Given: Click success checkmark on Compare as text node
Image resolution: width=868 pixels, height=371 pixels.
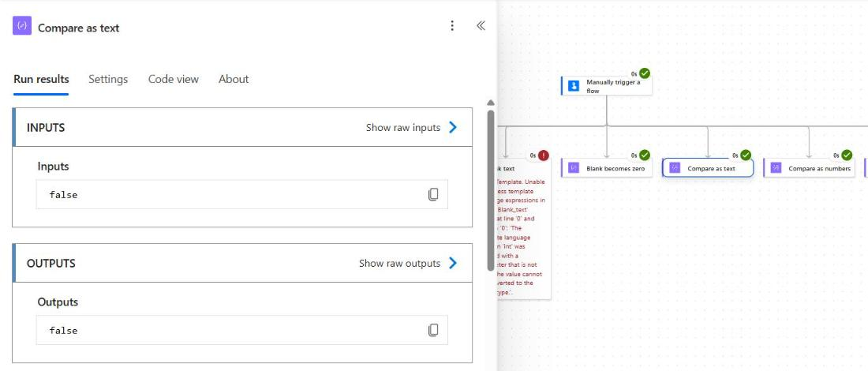Looking at the screenshot, I should (x=746, y=155).
